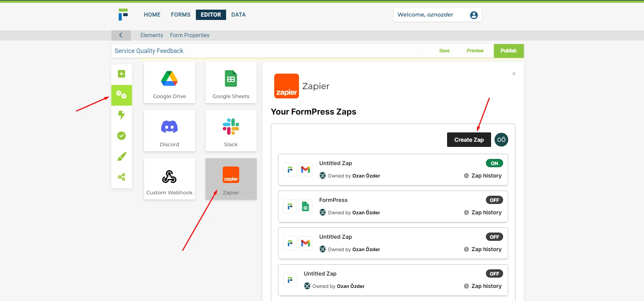Open the green checkmark sidebar icon

(x=122, y=136)
